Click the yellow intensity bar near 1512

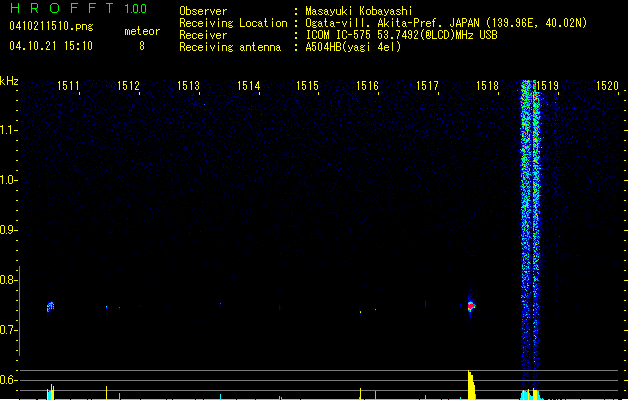point(106,393)
